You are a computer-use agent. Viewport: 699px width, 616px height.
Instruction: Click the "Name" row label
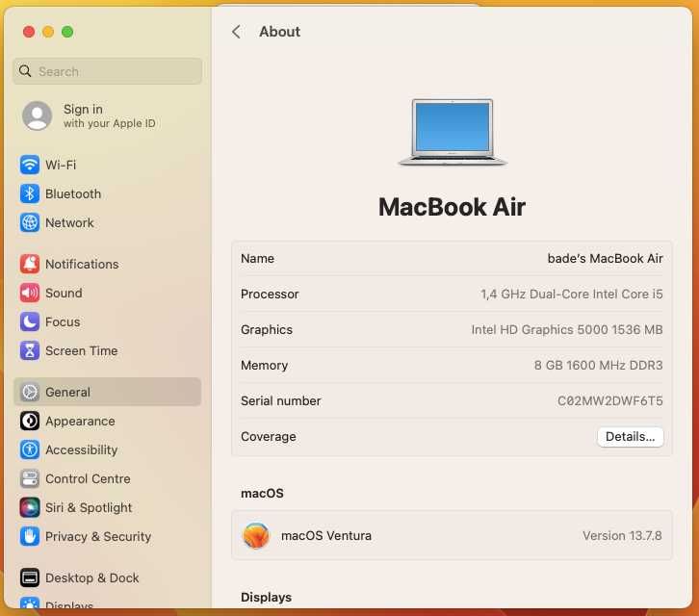[257, 259]
